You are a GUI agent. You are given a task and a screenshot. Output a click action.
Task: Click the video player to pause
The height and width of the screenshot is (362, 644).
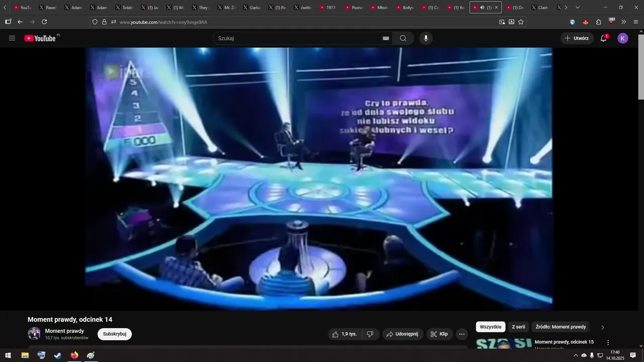click(318, 178)
